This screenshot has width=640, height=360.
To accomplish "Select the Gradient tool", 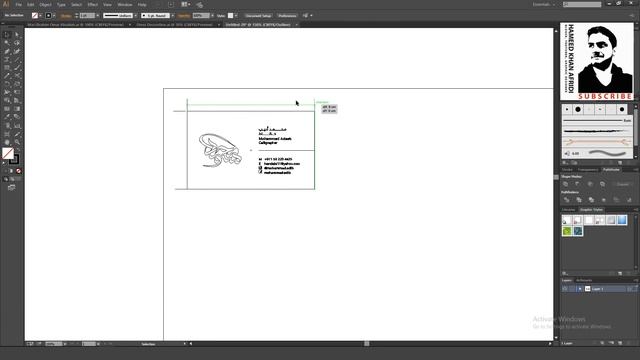I will (x=17, y=109).
